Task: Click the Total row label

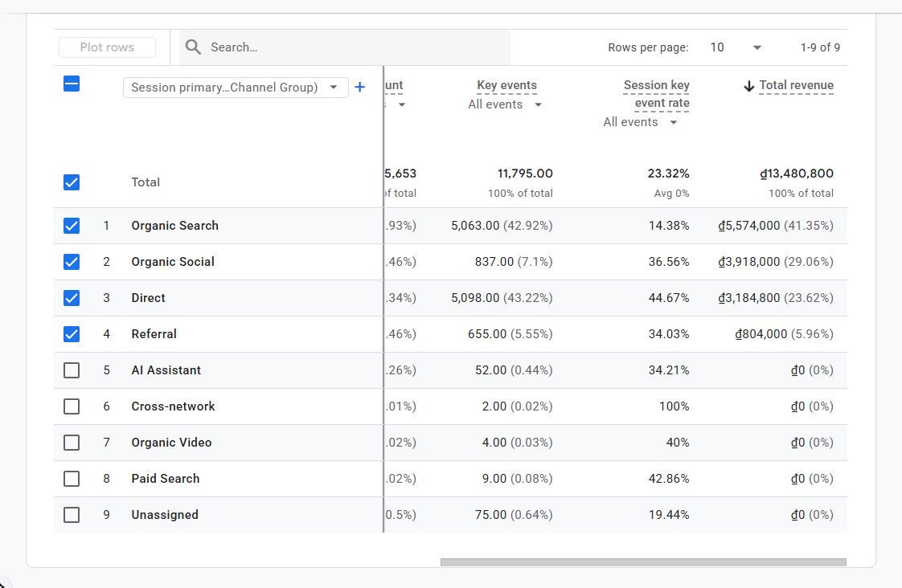Action: tap(146, 183)
